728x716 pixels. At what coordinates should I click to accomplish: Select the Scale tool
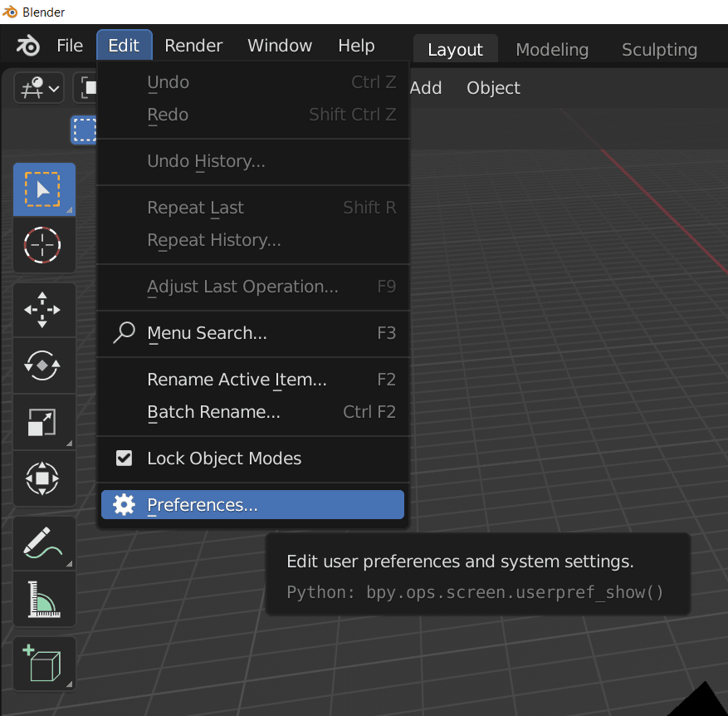click(x=44, y=423)
